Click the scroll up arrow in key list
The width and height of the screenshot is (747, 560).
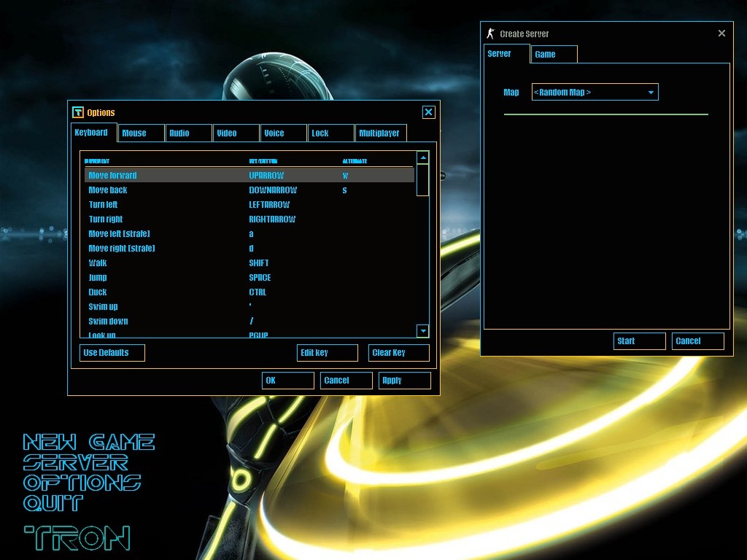click(x=422, y=157)
